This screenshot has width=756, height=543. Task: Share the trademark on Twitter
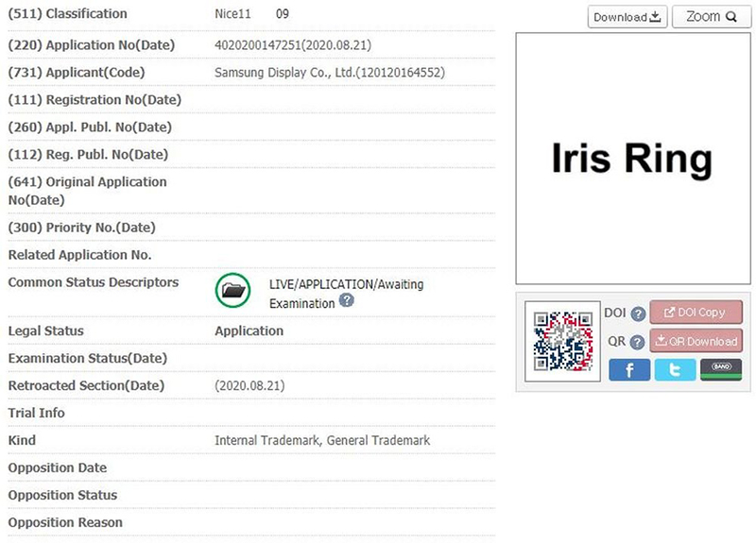click(675, 369)
